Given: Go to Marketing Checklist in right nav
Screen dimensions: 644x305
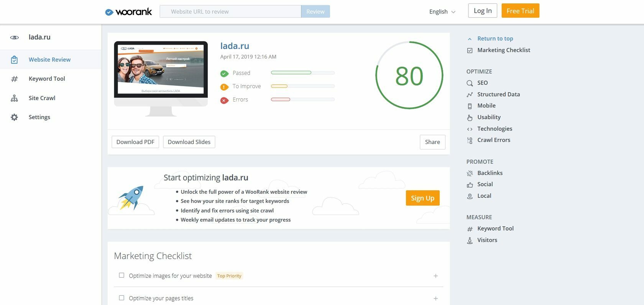Looking at the screenshot, I should coord(504,50).
